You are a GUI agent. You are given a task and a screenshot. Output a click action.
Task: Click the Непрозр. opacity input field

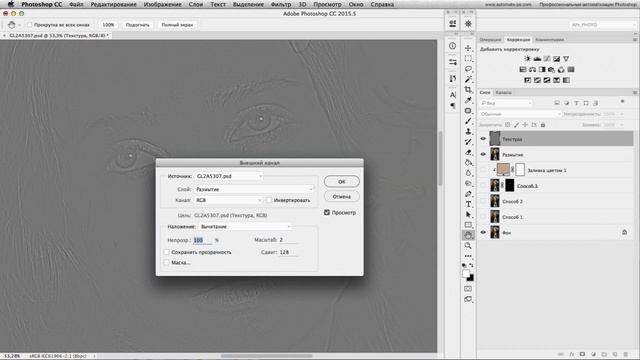point(202,240)
